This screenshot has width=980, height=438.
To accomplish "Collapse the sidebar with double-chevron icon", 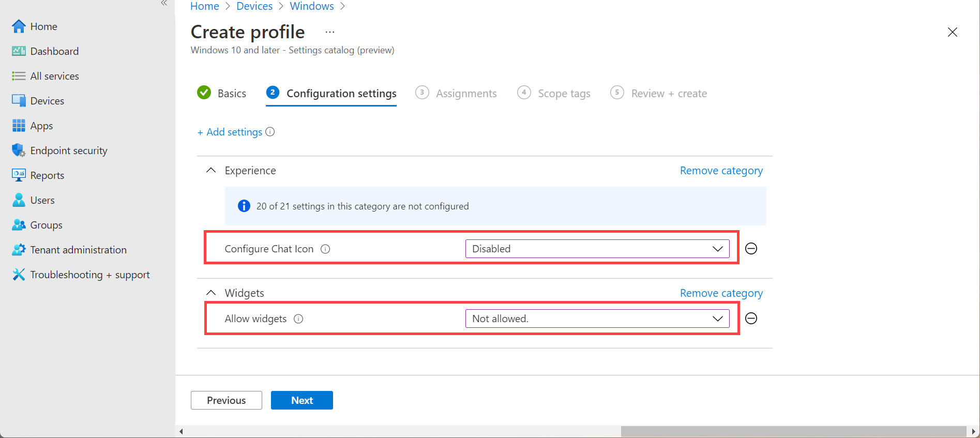I will (164, 3).
